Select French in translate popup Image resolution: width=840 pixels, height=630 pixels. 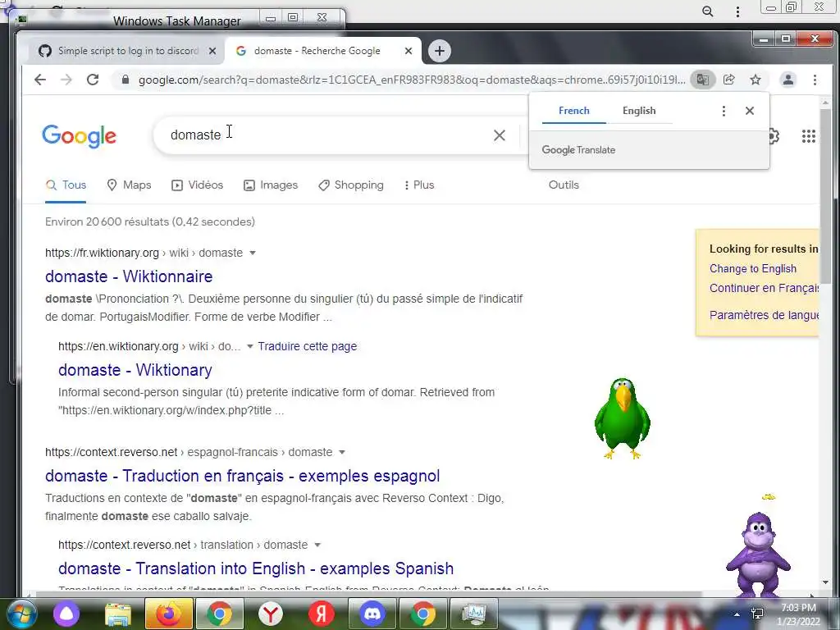click(x=573, y=111)
